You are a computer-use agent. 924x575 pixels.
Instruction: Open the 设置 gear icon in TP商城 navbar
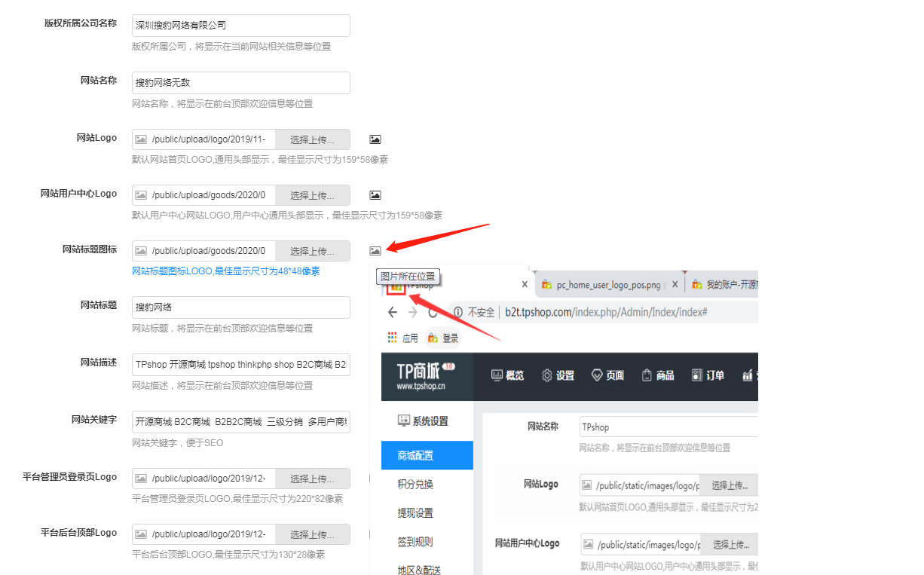tap(548, 375)
